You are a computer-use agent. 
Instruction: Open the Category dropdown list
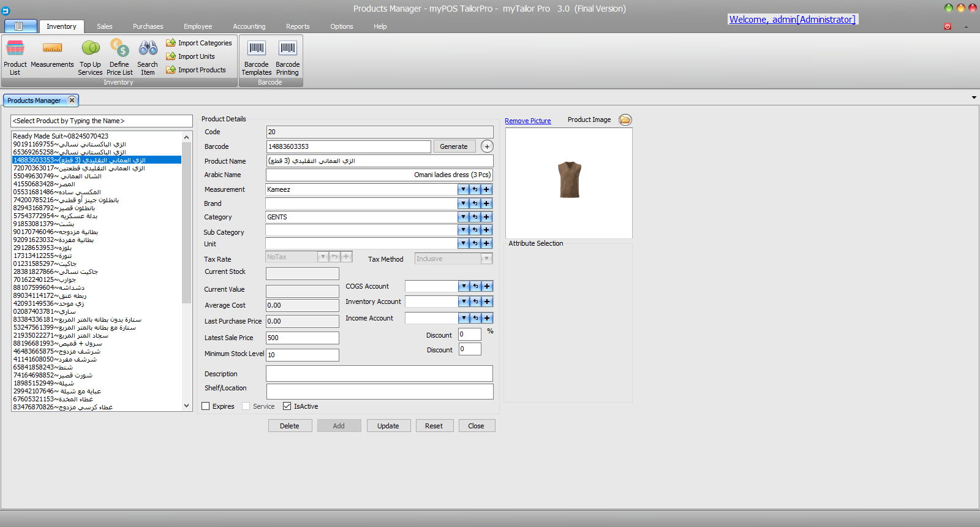[463, 217]
